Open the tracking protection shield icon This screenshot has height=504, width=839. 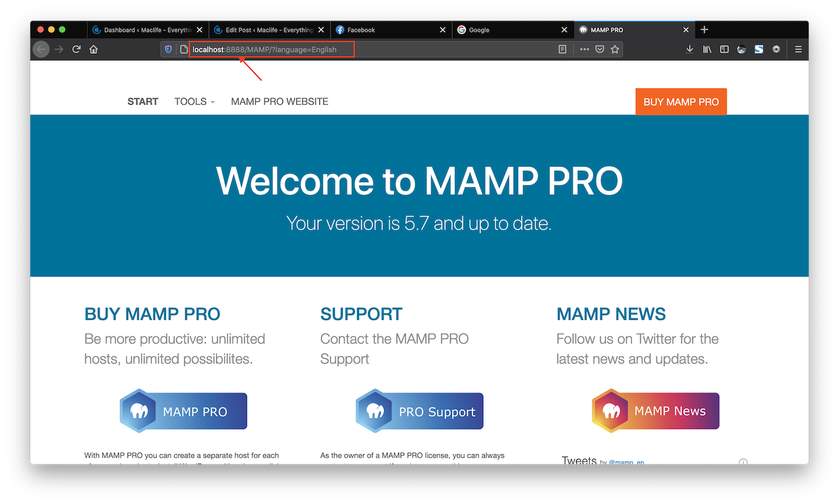[168, 49]
